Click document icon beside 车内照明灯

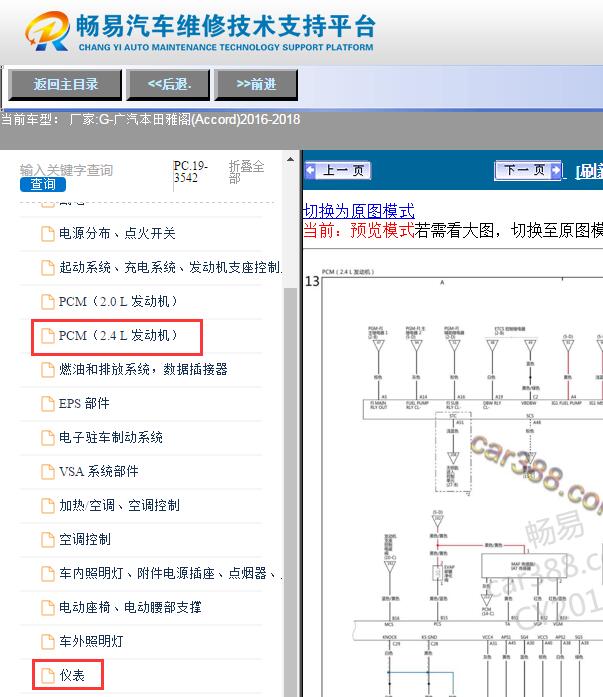coord(48,574)
